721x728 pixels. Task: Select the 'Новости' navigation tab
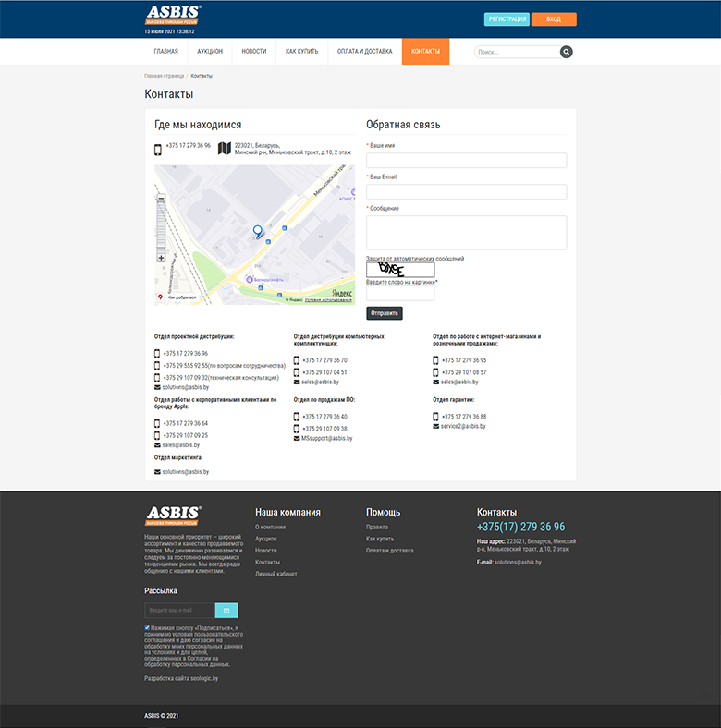(254, 52)
